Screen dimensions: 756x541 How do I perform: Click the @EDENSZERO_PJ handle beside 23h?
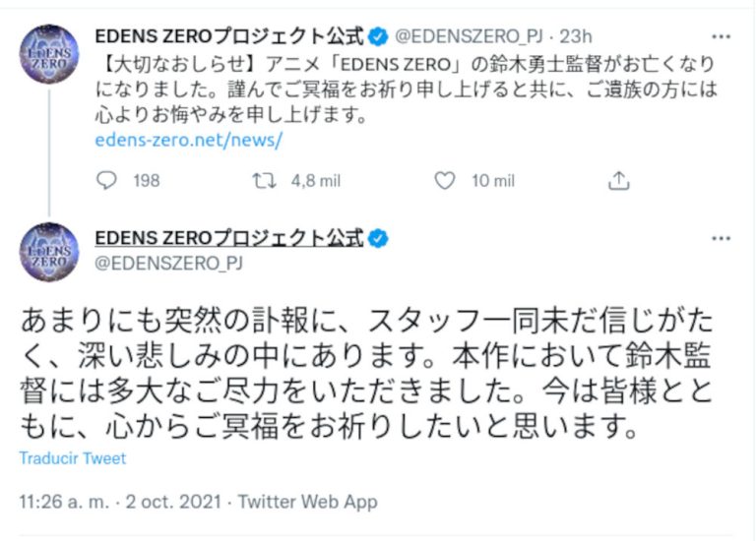[471, 37]
